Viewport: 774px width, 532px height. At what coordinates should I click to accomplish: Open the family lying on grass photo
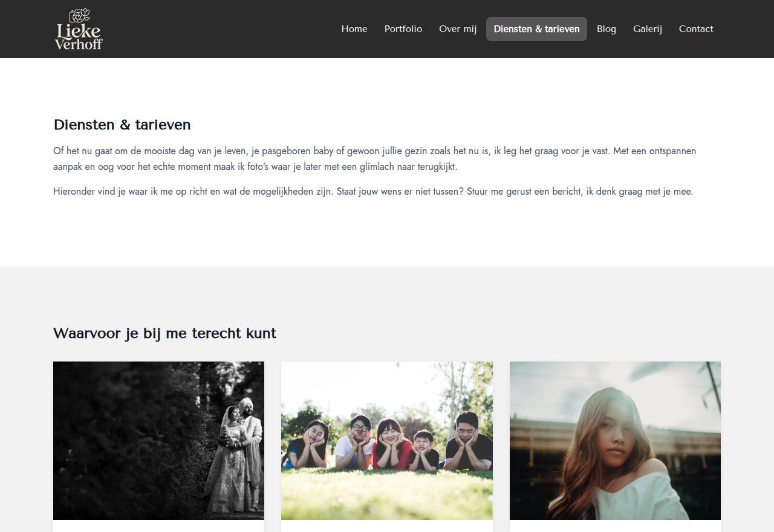(387, 441)
